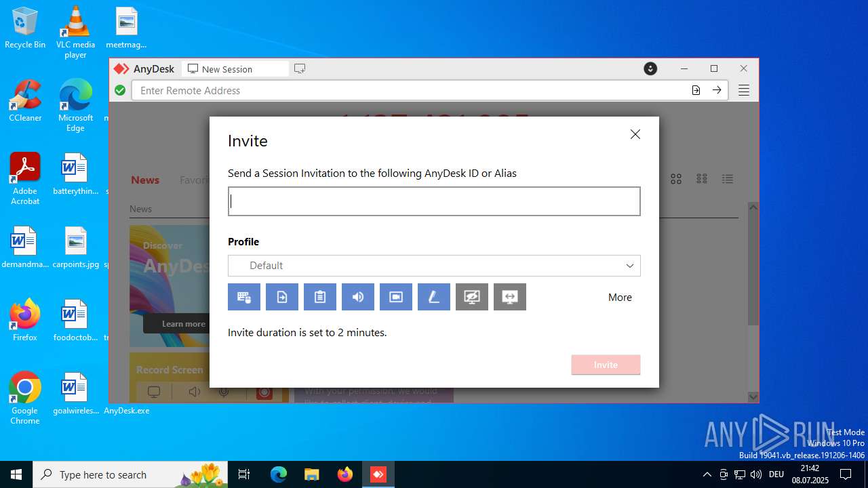Open Task View on taskbar
This screenshot has height=488, width=868.
244,474
